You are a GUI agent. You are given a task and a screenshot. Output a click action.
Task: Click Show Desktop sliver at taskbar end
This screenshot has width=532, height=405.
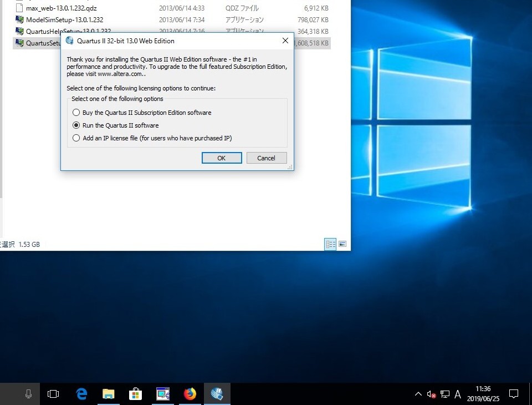(530, 394)
